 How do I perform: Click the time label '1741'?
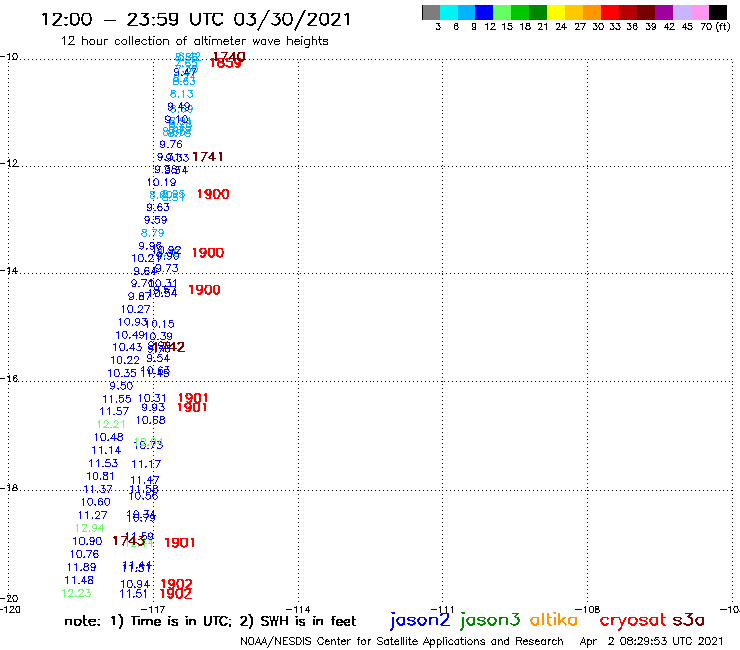click(208, 157)
